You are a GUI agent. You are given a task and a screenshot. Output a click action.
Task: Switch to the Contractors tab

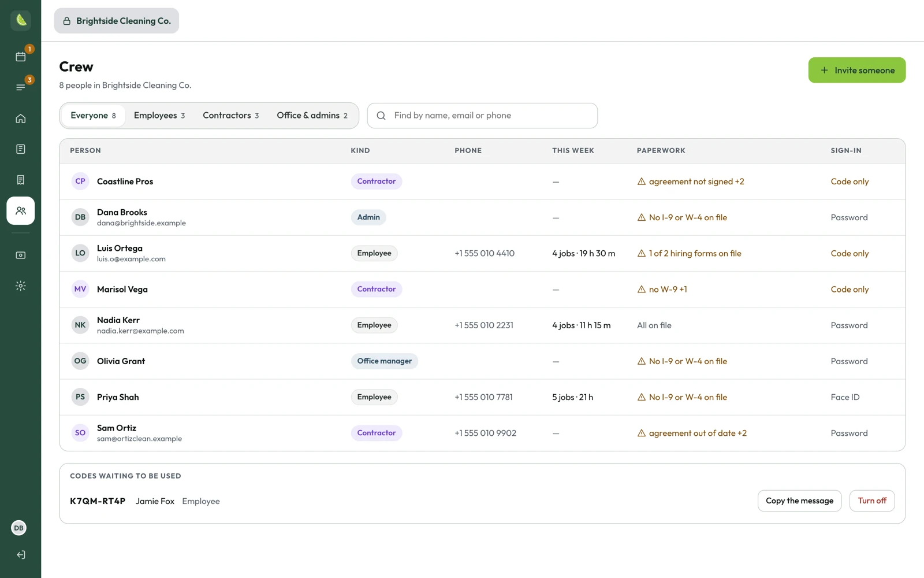230,116
